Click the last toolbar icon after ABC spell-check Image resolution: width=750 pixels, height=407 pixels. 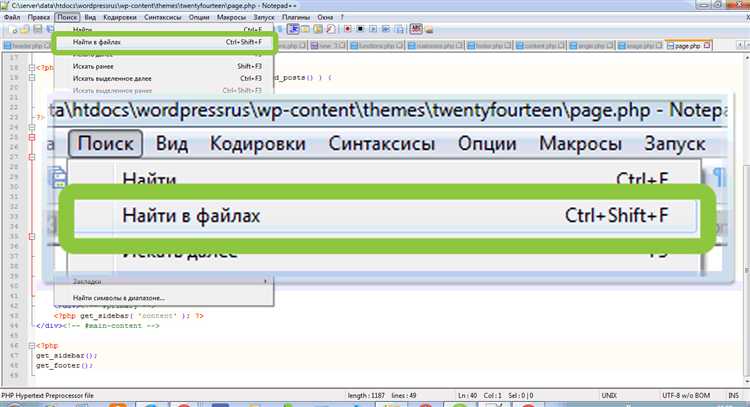tap(429, 30)
